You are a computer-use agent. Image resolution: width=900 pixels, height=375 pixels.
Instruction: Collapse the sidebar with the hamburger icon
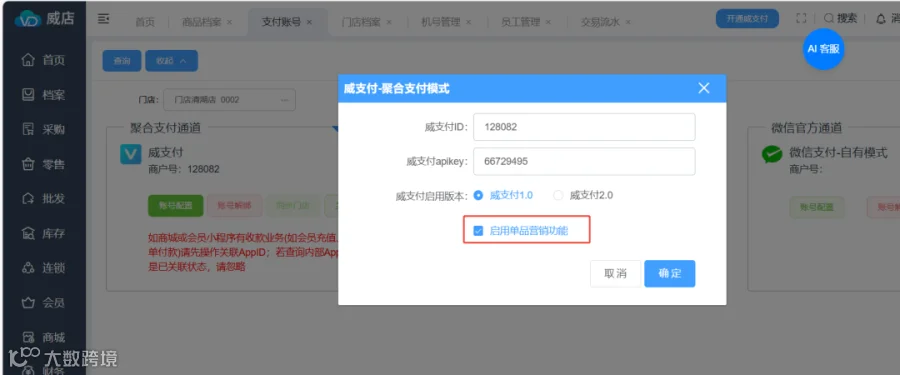tap(104, 19)
